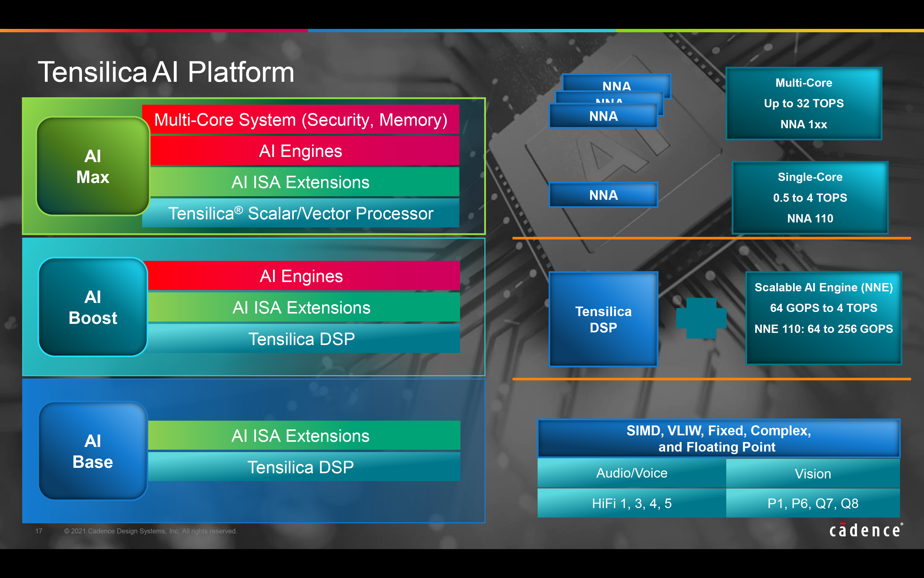Image resolution: width=924 pixels, height=578 pixels.
Task: Select the AI Base rounded box
Action: (93, 451)
